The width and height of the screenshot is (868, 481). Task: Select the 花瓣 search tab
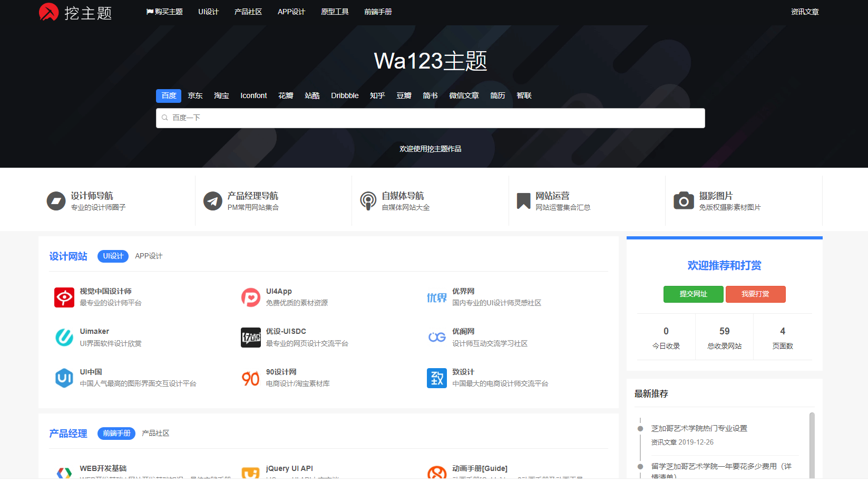[x=286, y=95]
